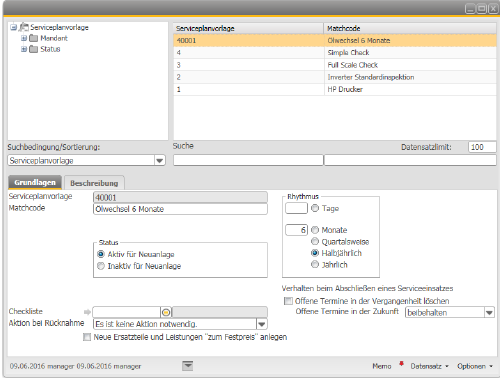Click the Checkliste code input field
502x378 pixels.
click(127, 312)
